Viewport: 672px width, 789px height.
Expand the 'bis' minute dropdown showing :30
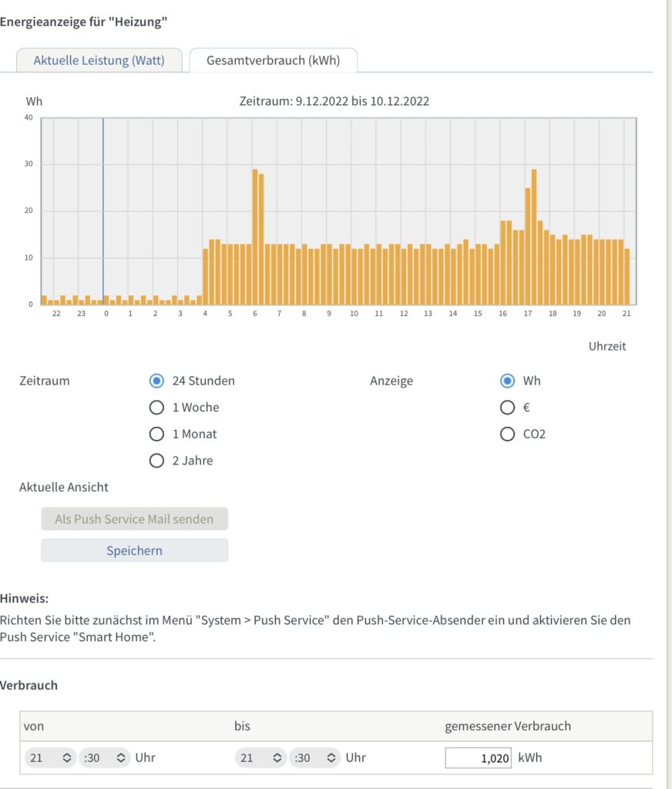point(315,758)
